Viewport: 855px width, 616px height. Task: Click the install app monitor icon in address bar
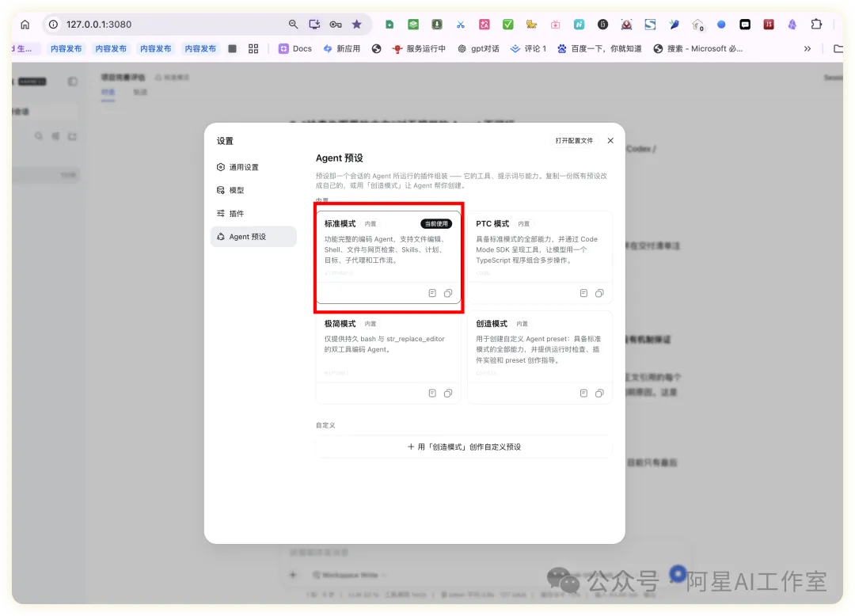click(x=314, y=25)
